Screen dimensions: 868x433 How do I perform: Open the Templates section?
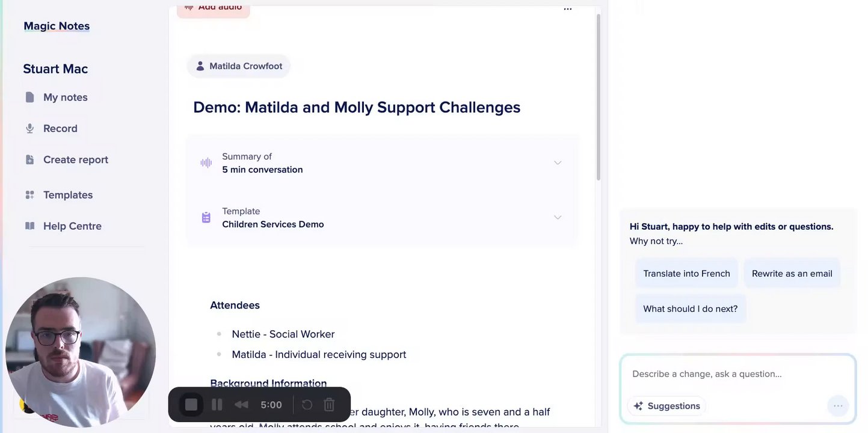point(68,195)
